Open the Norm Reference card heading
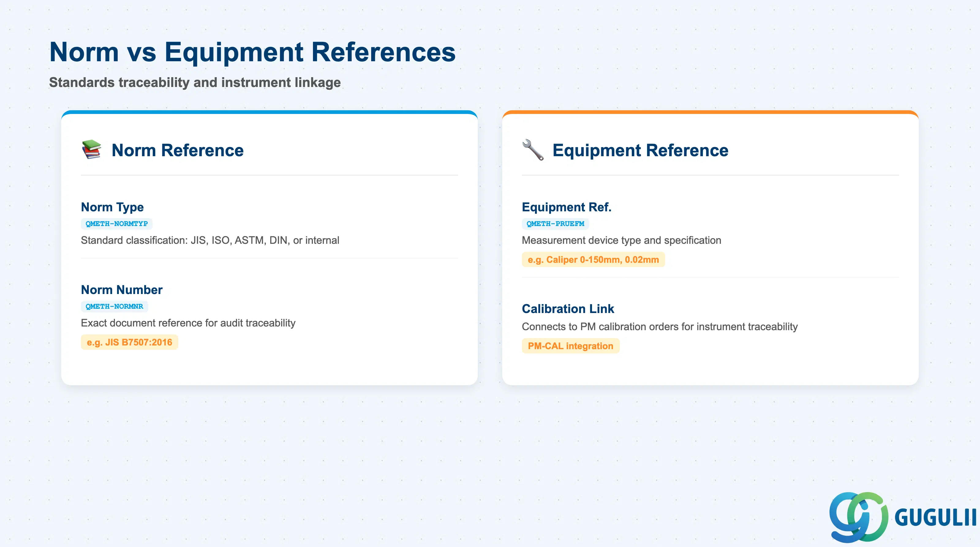This screenshot has height=547, width=980. tap(178, 150)
